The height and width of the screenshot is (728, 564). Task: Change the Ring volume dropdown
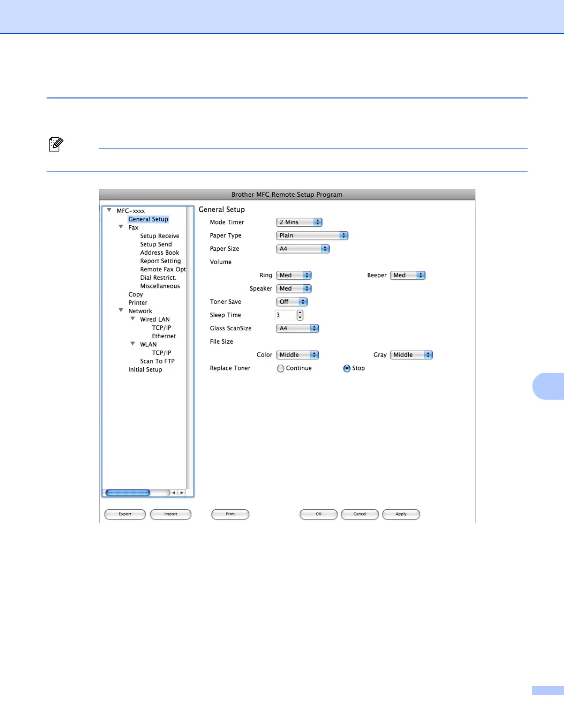click(x=294, y=275)
